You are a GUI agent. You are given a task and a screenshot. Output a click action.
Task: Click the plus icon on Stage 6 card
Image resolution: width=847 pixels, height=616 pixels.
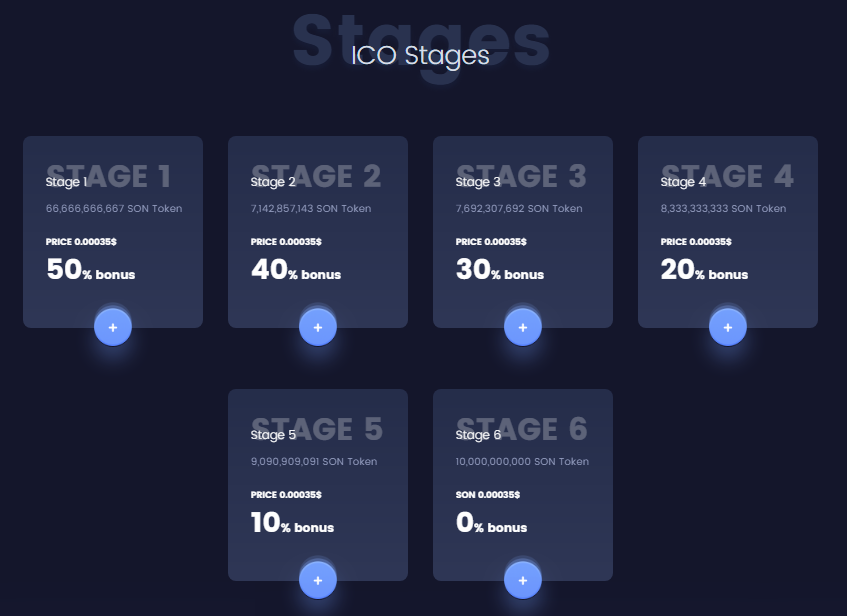(523, 580)
